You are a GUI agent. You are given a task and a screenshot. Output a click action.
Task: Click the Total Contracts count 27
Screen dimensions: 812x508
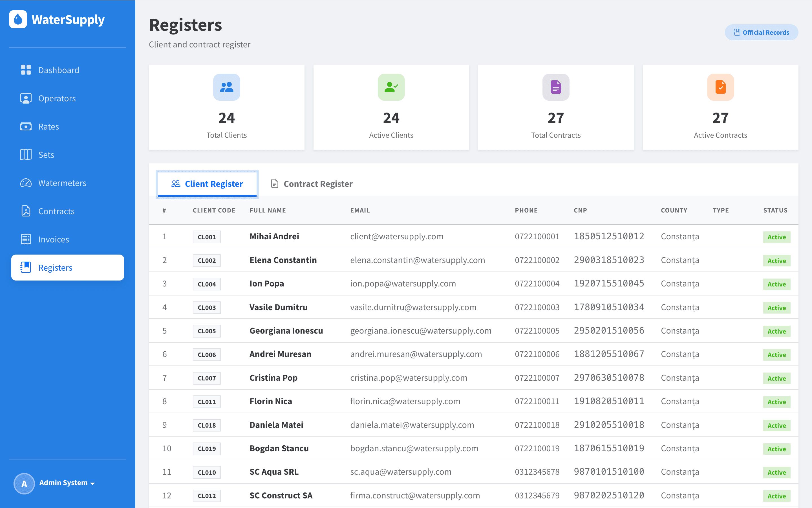pos(556,118)
